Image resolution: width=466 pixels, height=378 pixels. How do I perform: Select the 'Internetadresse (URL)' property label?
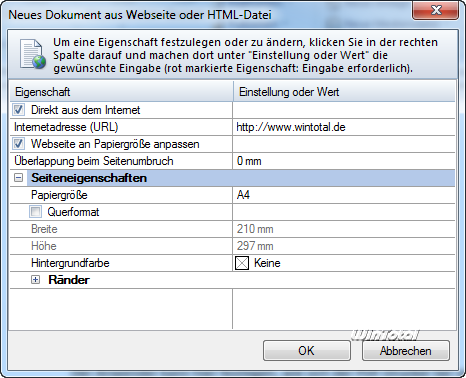(66, 127)
